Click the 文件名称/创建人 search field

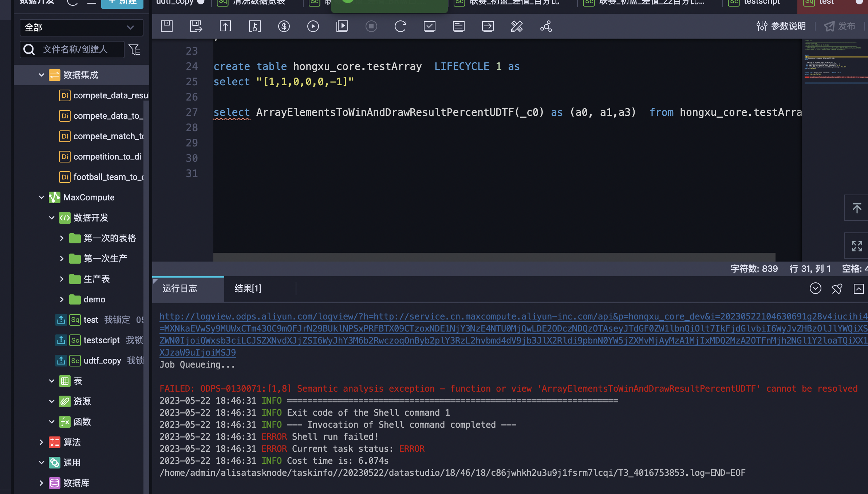coord(72,50)
